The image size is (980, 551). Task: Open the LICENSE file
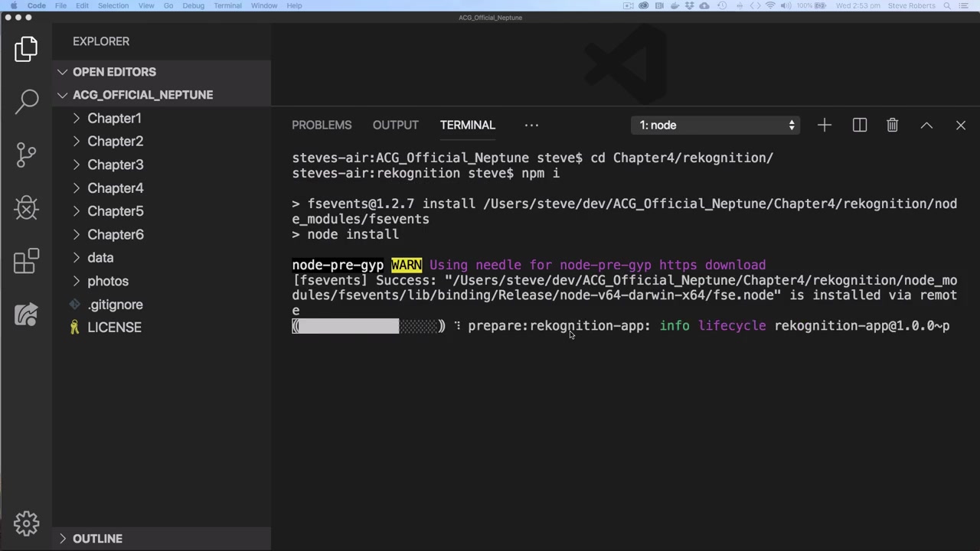coord(114,328)
